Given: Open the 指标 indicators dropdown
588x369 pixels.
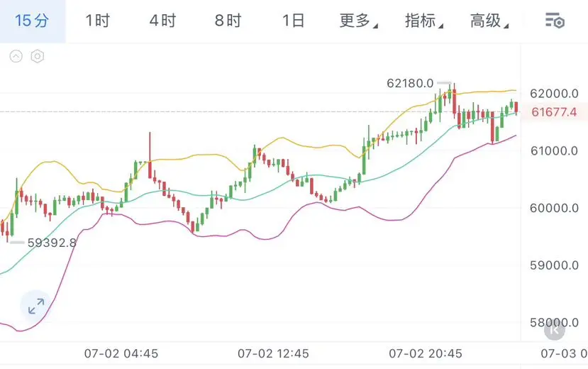Looking at the screenshot, I should [x=423, y=21].
